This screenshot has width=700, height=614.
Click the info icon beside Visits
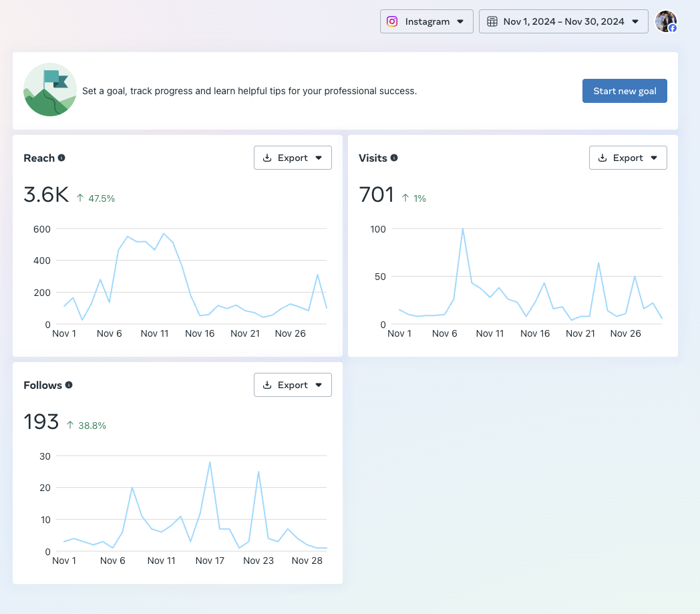394,158
